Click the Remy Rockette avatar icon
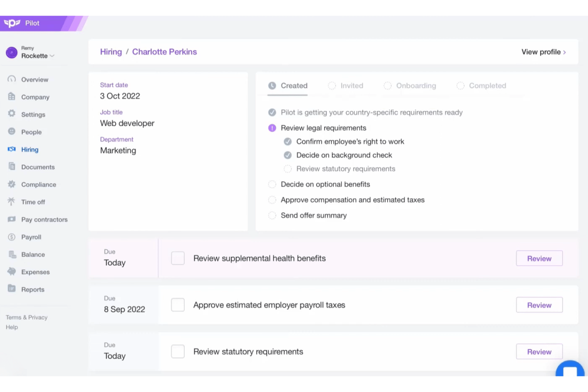The image size is (588, 392). [x=12, y=52]
